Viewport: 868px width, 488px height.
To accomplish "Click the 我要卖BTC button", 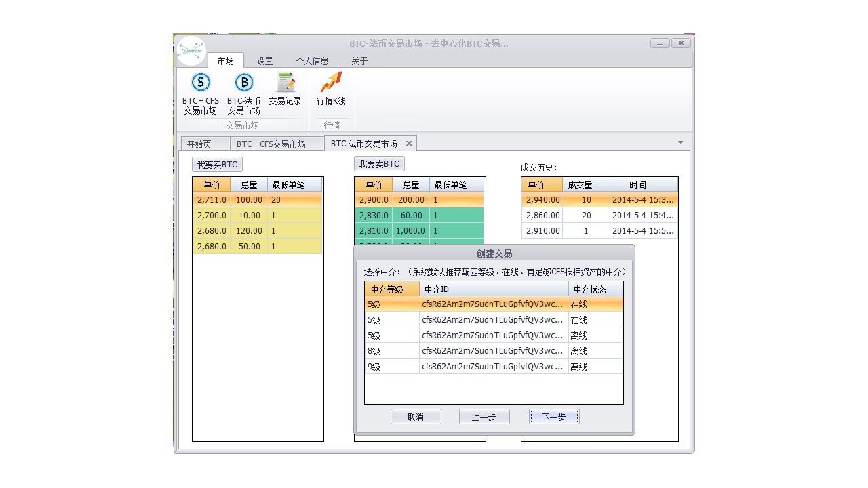I will [379, 164].
